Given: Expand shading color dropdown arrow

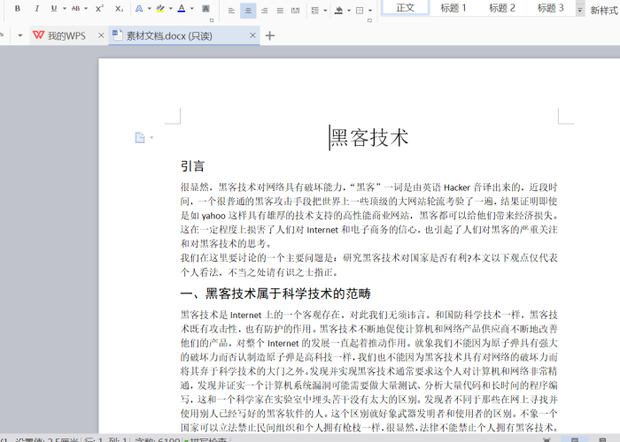Looking at the screenshot, I should coord(349,11).
